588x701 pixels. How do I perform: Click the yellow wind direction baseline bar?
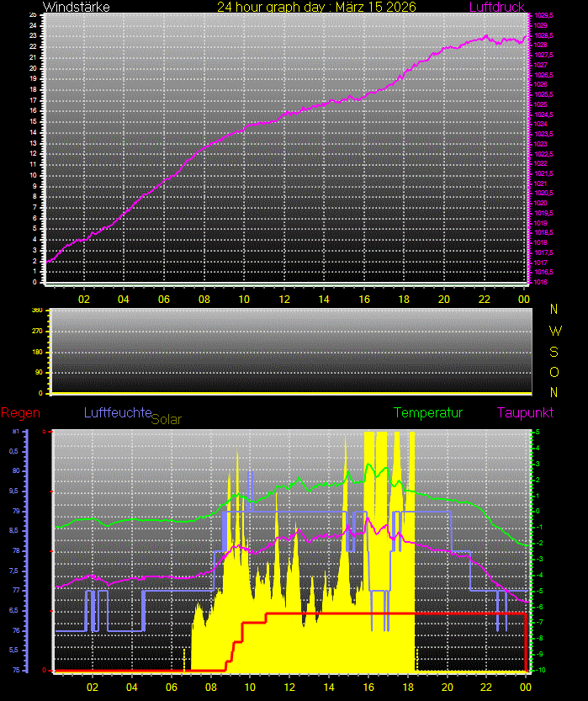pyautogui.click(x=290, y=393)
